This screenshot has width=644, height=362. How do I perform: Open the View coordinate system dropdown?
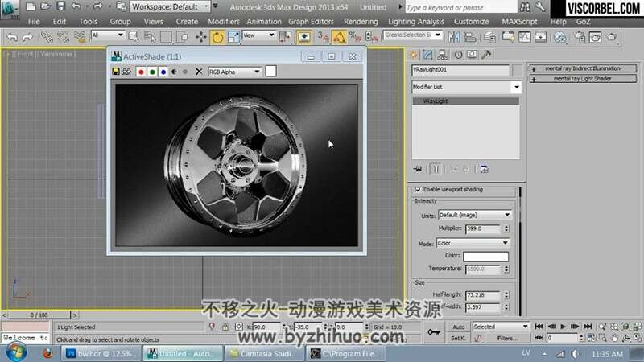[258, 35]
